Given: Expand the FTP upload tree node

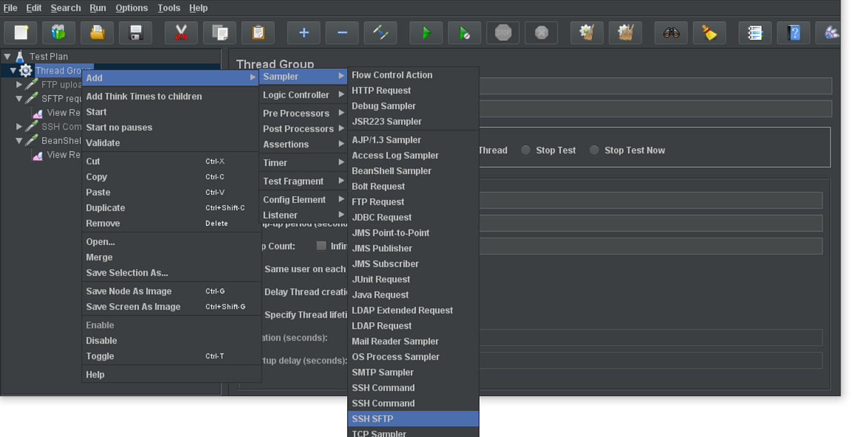Looking at the screenshot, I should point(19,84).
